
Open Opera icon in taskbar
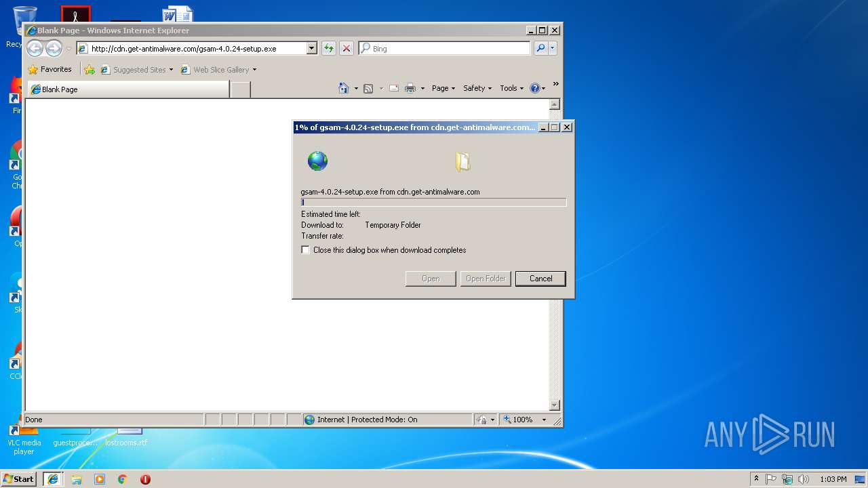145,479
